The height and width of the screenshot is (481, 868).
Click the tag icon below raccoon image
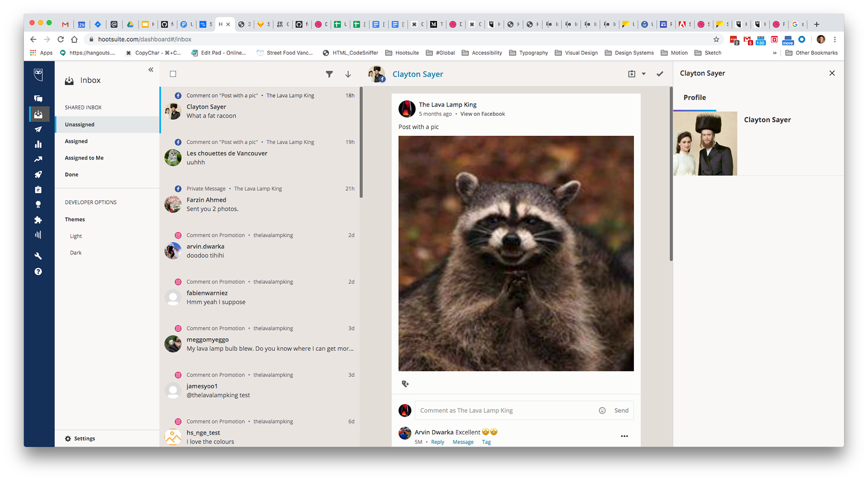406,384
